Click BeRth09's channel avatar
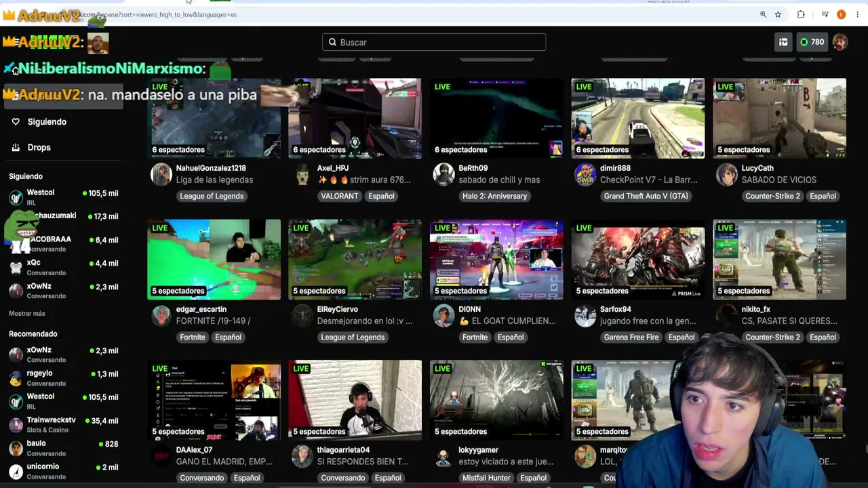 coord(444,174)
